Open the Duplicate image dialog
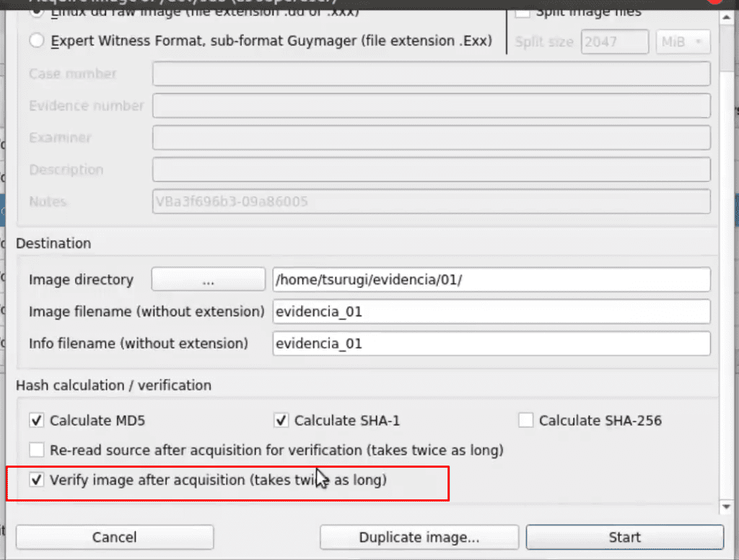This screenshot has width=739, height=560. click(x=419, y=537)
